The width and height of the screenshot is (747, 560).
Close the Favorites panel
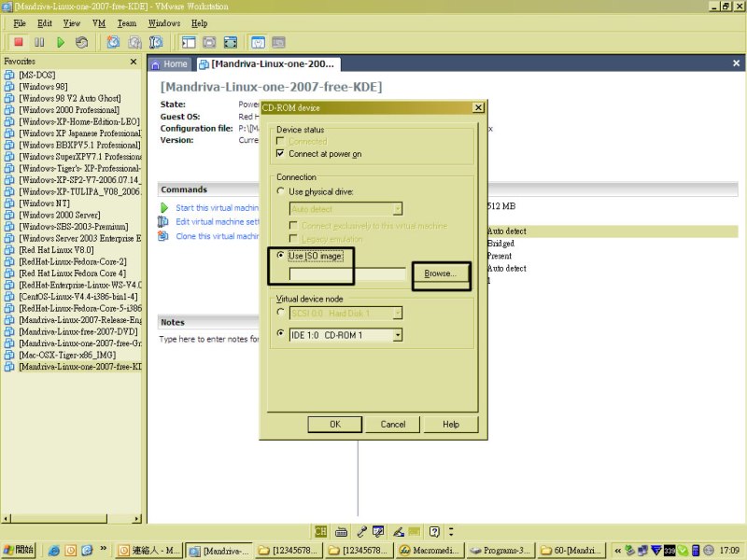pos(134,62)
